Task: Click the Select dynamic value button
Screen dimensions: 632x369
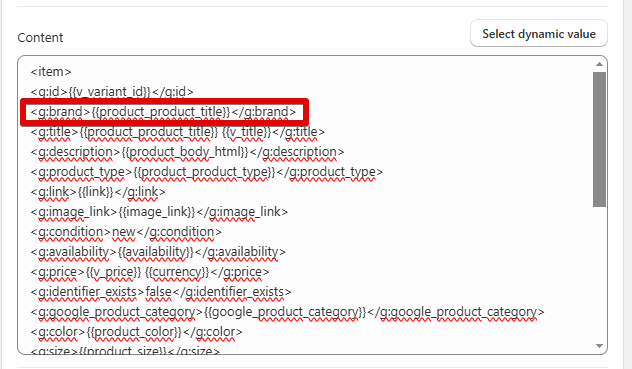Action: [x=538, y=33]
